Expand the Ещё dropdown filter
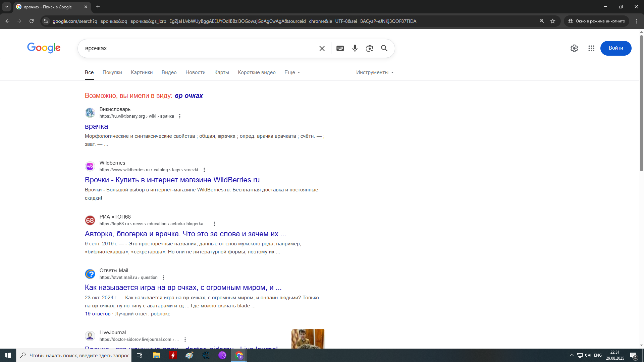Viewport: 644px width, 362px height. pyautogui.click(x=292, y=72)
